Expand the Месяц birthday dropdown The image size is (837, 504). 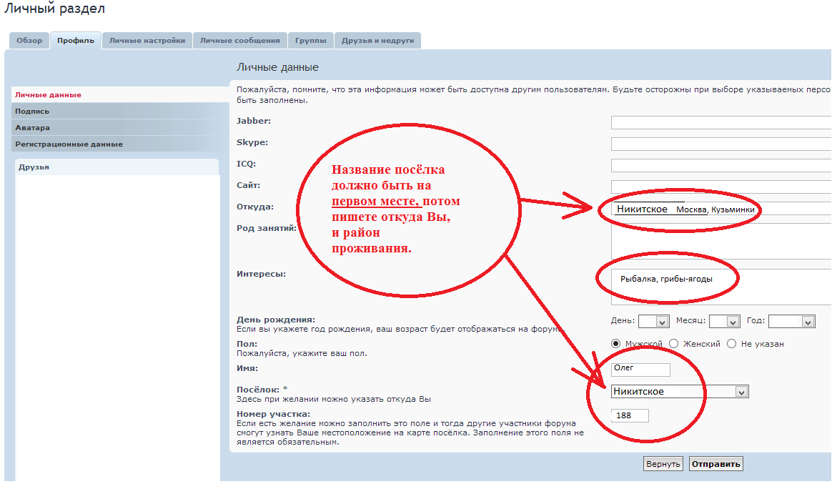click(x=723, y=322)
